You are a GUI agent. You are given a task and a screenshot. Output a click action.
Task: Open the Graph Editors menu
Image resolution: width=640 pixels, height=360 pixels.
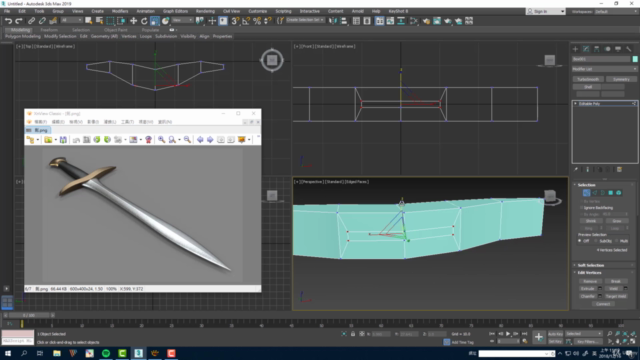175,11
